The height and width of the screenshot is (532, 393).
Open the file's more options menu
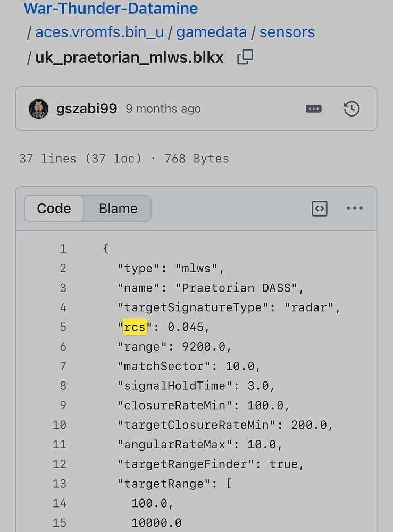pos(355,209)
